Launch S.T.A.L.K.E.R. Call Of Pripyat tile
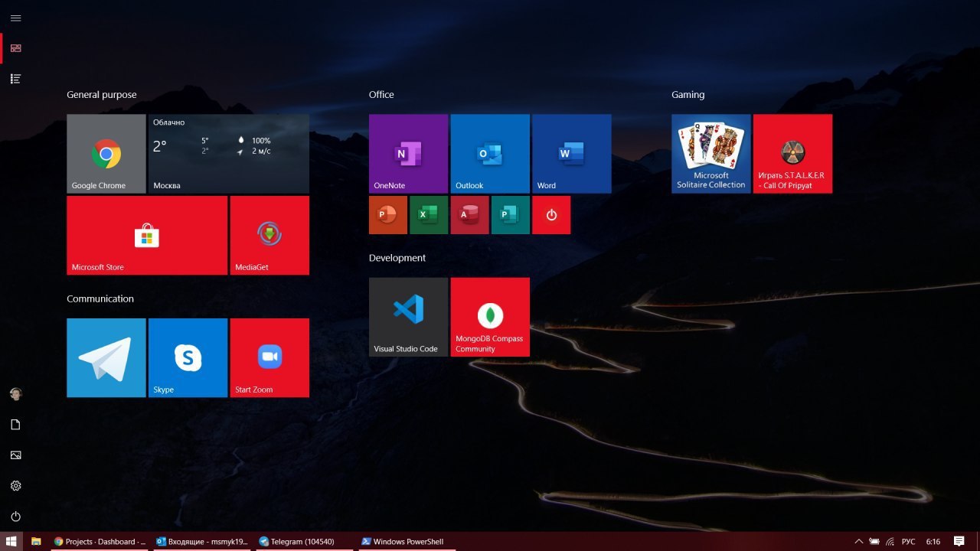The image size is (980, 551). [792, 154]
